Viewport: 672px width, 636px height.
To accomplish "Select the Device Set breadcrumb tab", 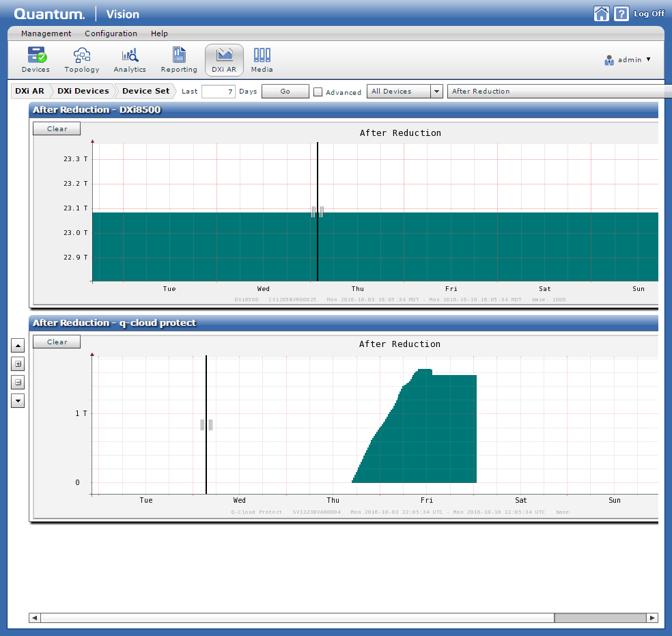I will (x=145, y=91).
